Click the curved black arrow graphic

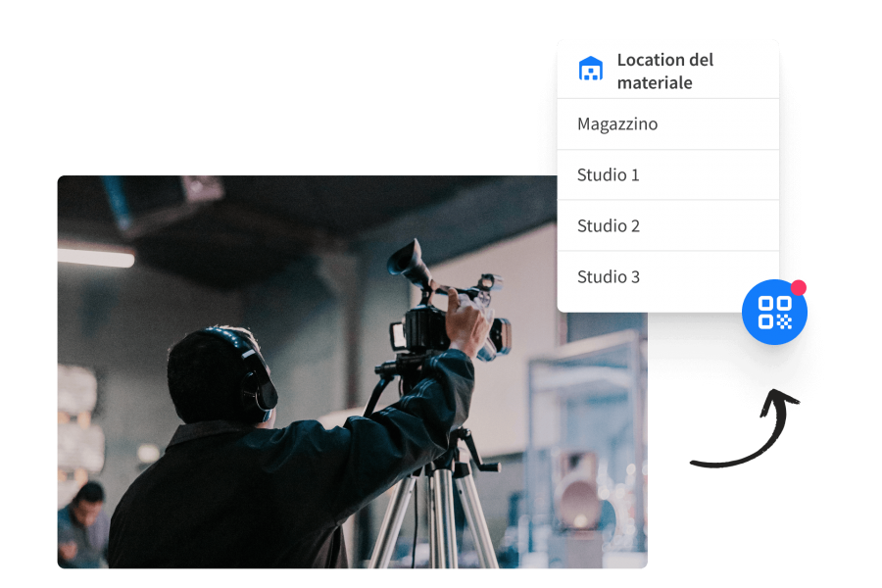pyautogui.click(x=745, y=436)
